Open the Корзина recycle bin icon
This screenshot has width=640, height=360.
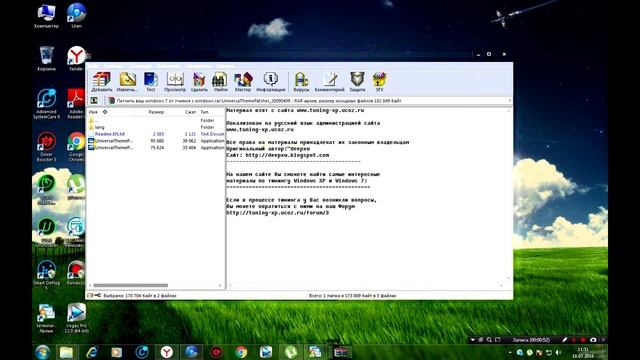tap(46, 58)
